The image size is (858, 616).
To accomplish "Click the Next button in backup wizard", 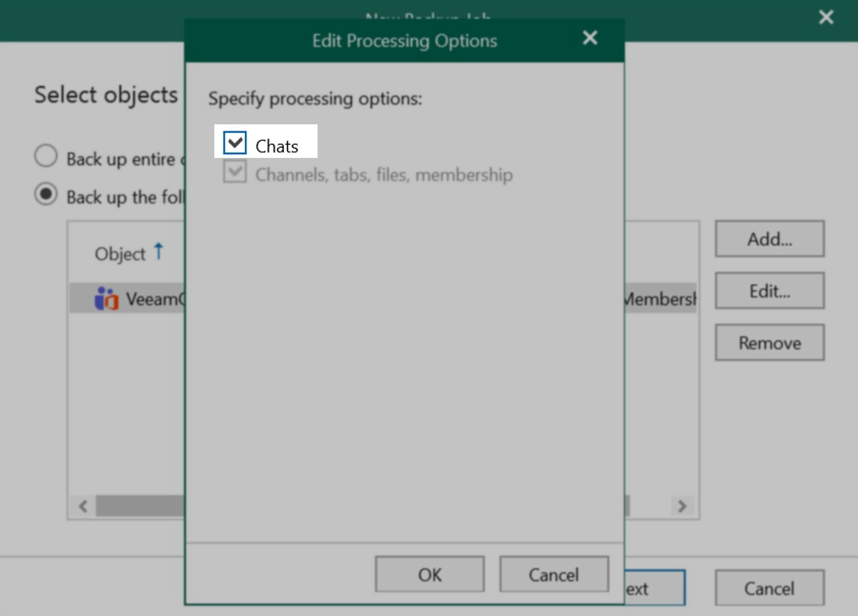I will click(x=655, y=588).
